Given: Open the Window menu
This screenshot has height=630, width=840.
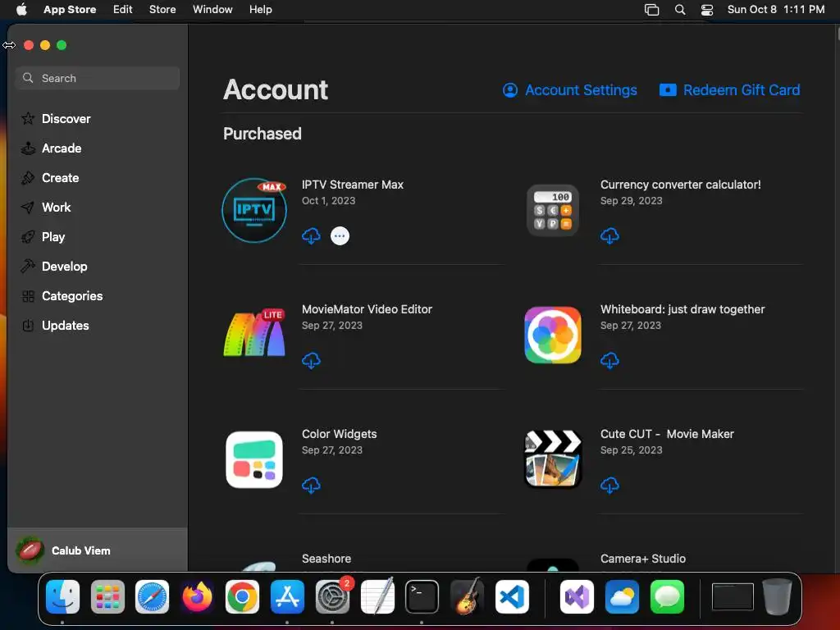Looking at the screenshot, I should 212,9.
